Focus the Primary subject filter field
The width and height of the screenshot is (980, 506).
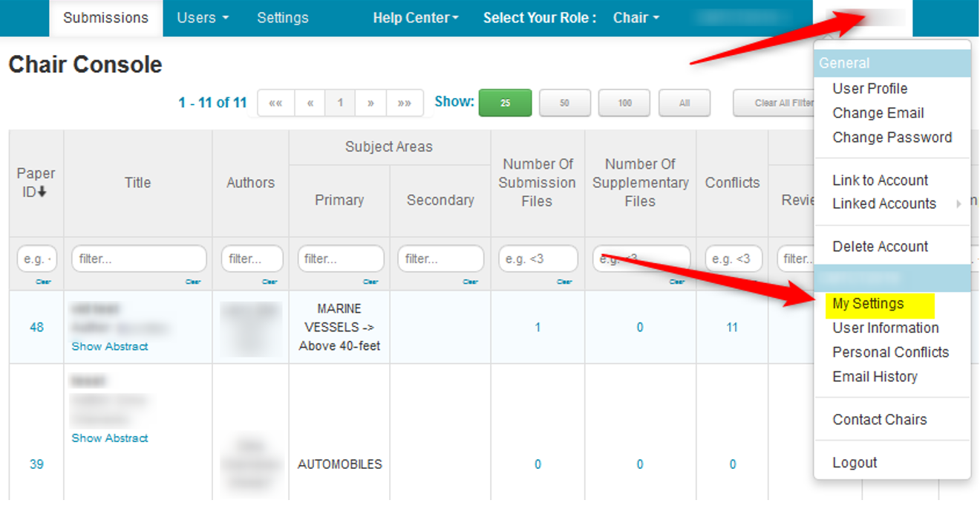(x=341, y=259)
